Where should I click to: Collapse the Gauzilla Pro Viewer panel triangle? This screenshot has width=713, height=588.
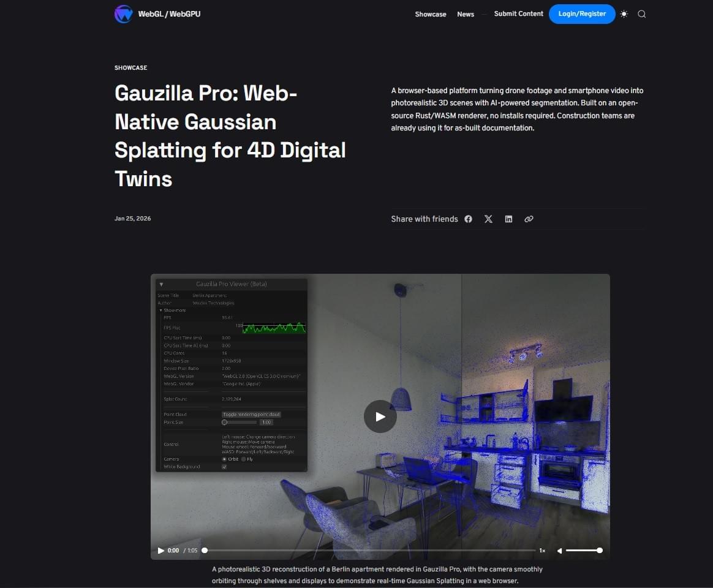coord(162,284)
